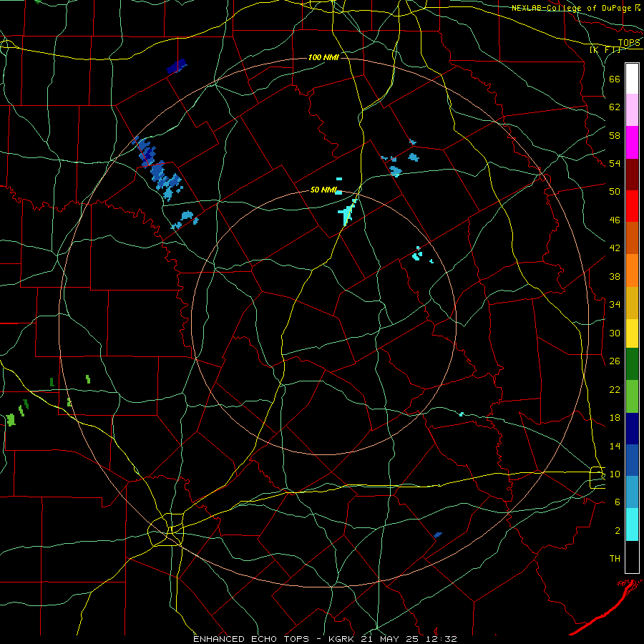Viewport: 644px width, 644px height.
Task: Click the navy echo outside the 100 NMI ring
Action: [x=177, y=66]
